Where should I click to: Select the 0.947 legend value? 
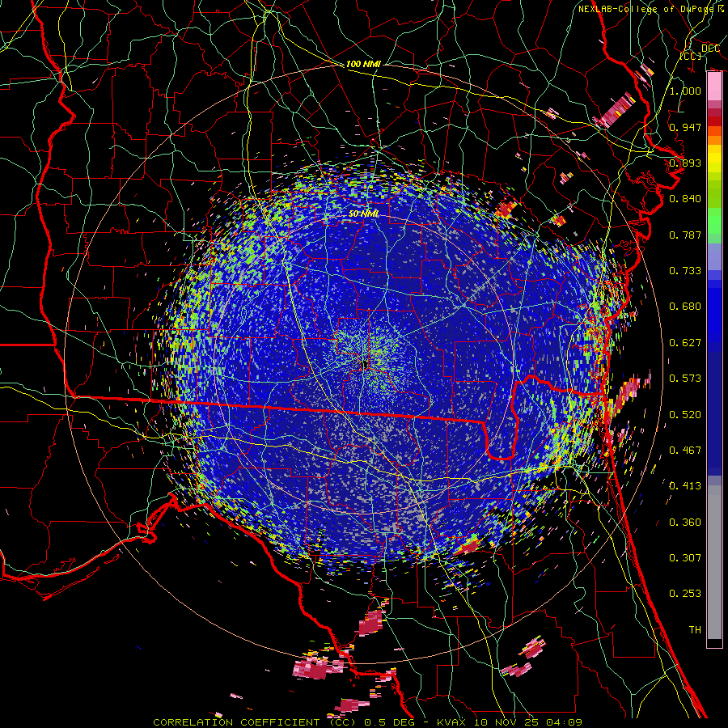click(x=685, y=127)
